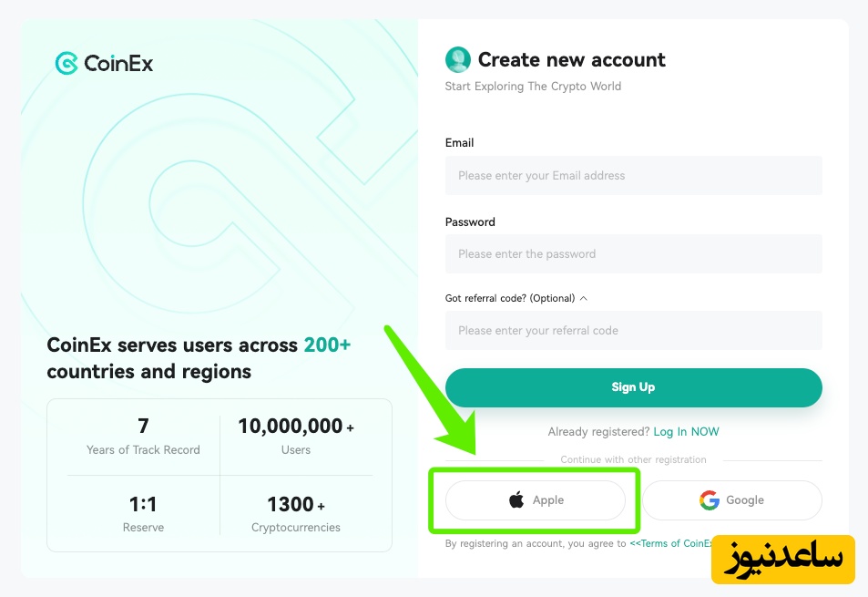The image size is (868, 597).
Task: Click the 1300+ Cryptocurrencies statistic
Action: tap(296, 513)
